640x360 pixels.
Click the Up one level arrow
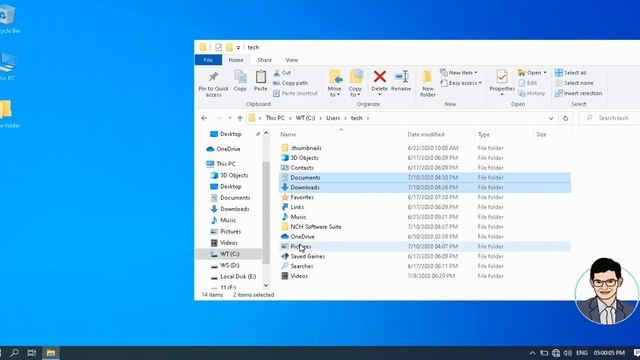click(x=240, y=118)
